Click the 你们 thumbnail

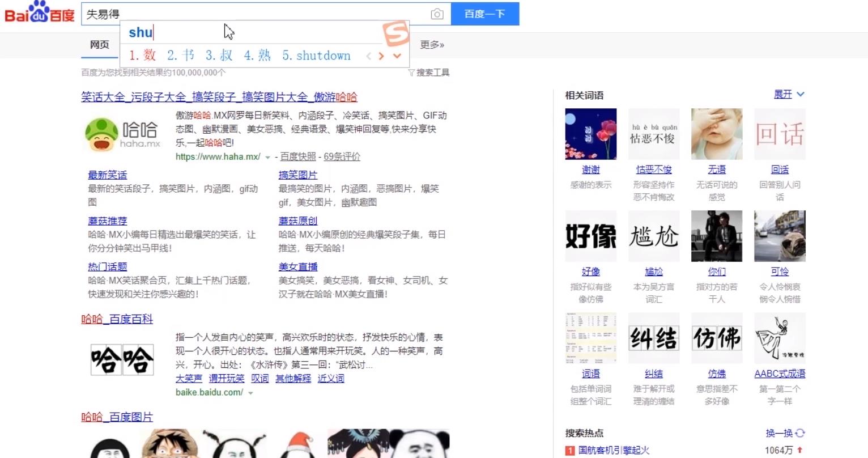pyautogui.click(x=717, y=236)
